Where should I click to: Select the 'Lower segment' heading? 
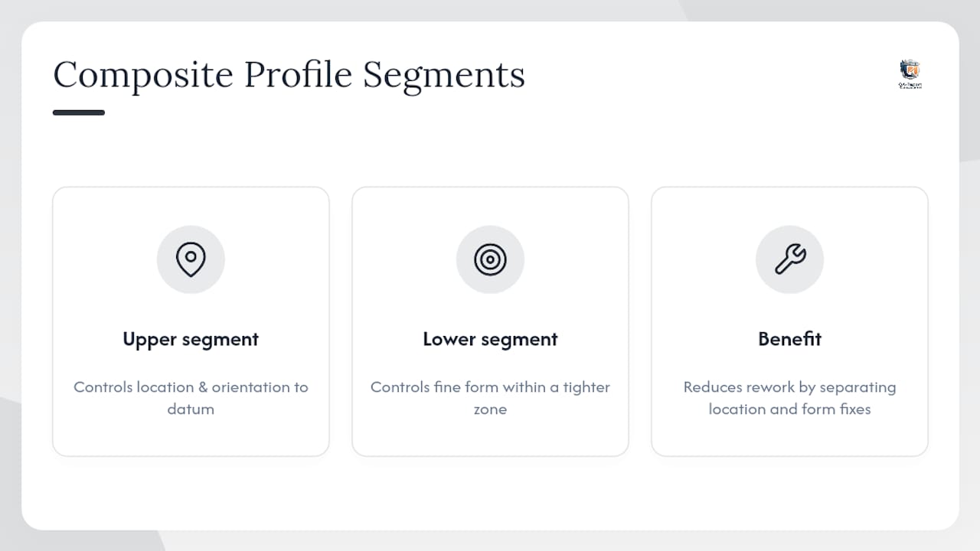(490, 339)
